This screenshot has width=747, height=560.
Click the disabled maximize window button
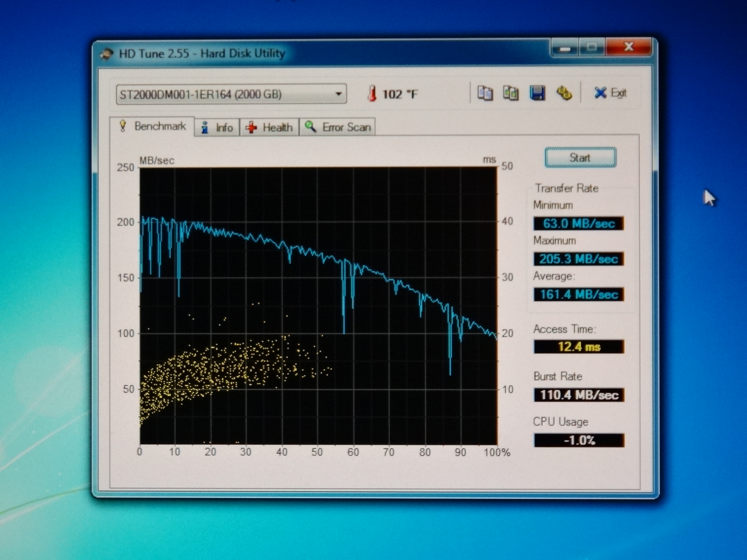coord(592,47)
